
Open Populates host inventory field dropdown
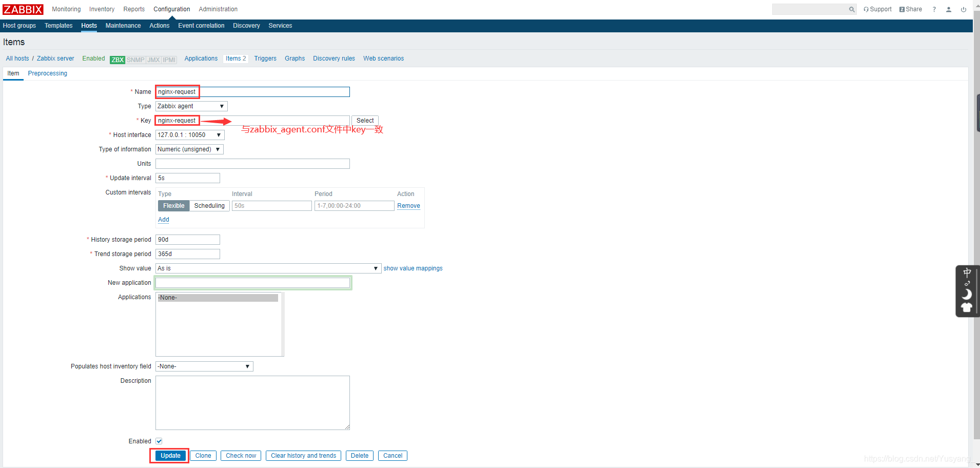coord(204,366)
